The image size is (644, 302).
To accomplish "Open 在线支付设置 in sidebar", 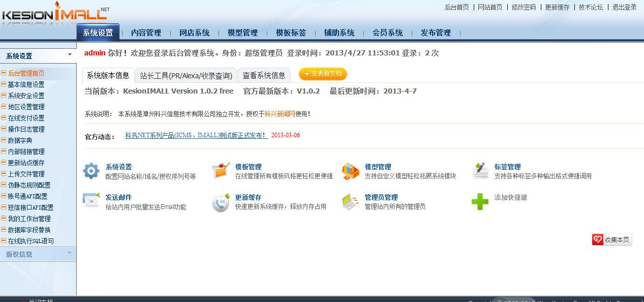I will pos(26,118).
